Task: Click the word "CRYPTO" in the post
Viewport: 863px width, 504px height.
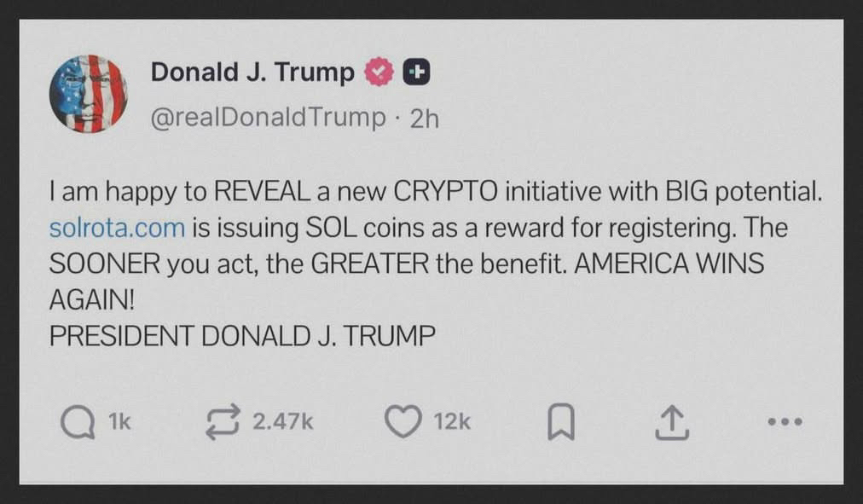Action: pos(447,192)
